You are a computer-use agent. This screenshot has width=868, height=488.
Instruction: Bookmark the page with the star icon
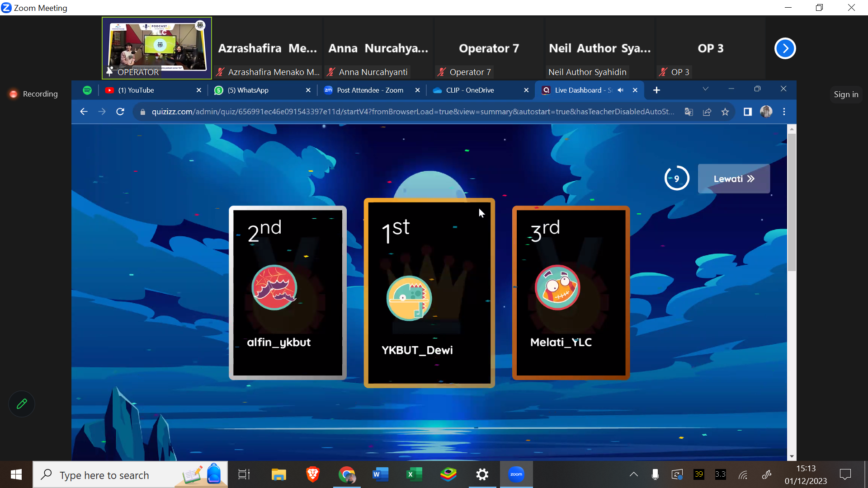pyautogui.click(x=725, y=112)
